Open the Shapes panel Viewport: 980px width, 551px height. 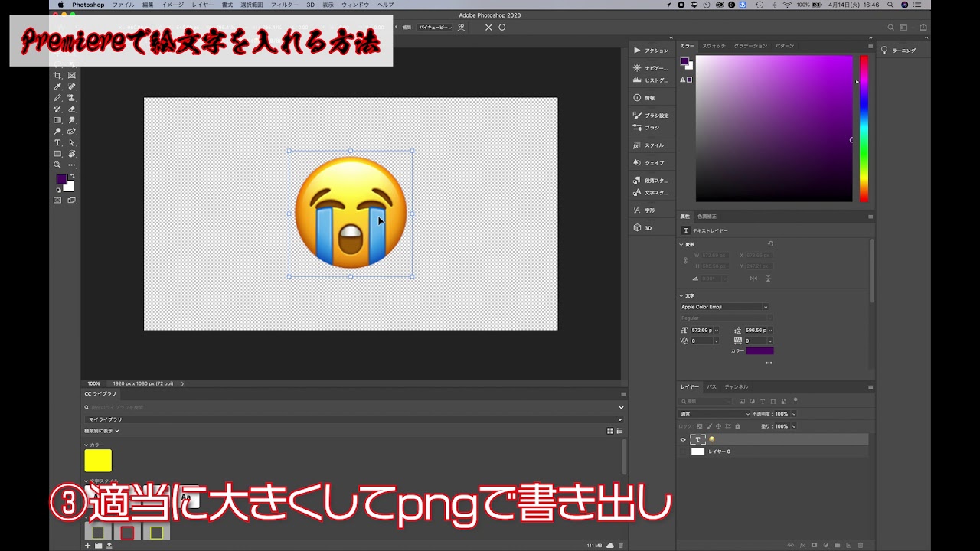[x=648, y=163]
